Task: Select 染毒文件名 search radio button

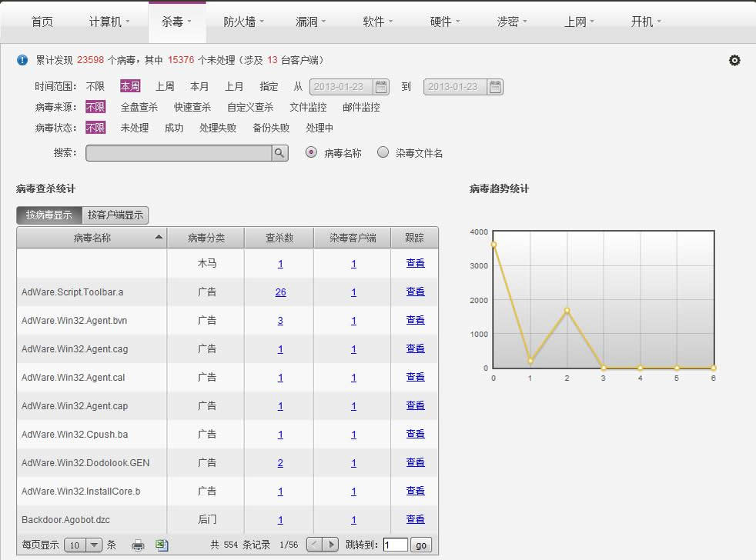Action: [x=383, y=152]
